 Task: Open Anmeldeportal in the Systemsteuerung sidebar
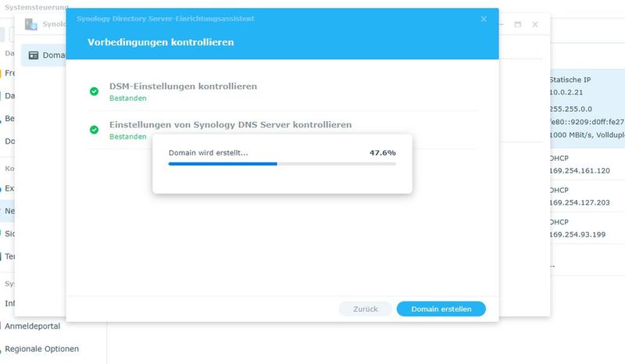tap(32, 327)
